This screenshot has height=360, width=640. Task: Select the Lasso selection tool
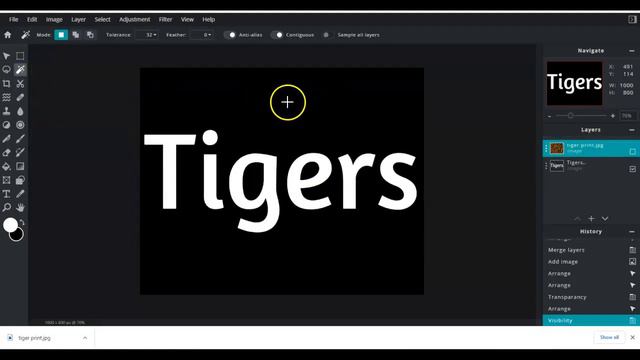coord(7,70)
